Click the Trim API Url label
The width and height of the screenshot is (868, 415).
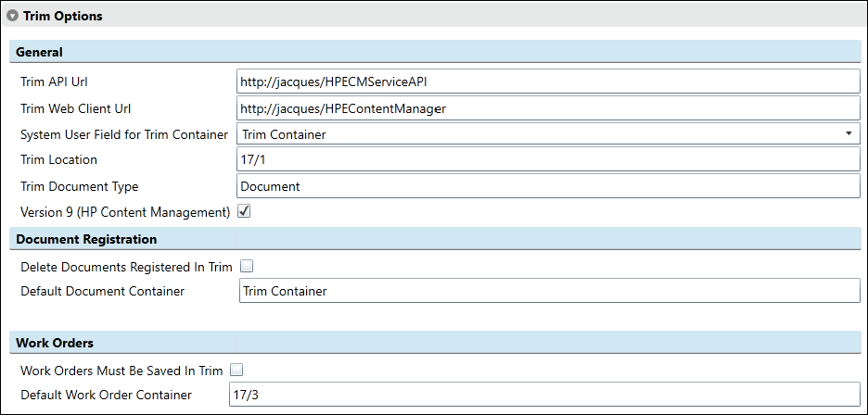[x=54, y=82]
